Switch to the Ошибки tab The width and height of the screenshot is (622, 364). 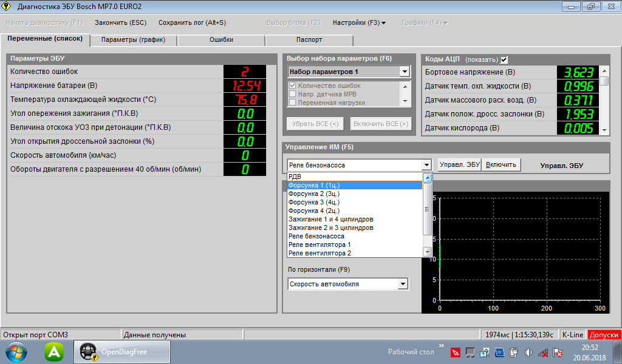[221, 40]
